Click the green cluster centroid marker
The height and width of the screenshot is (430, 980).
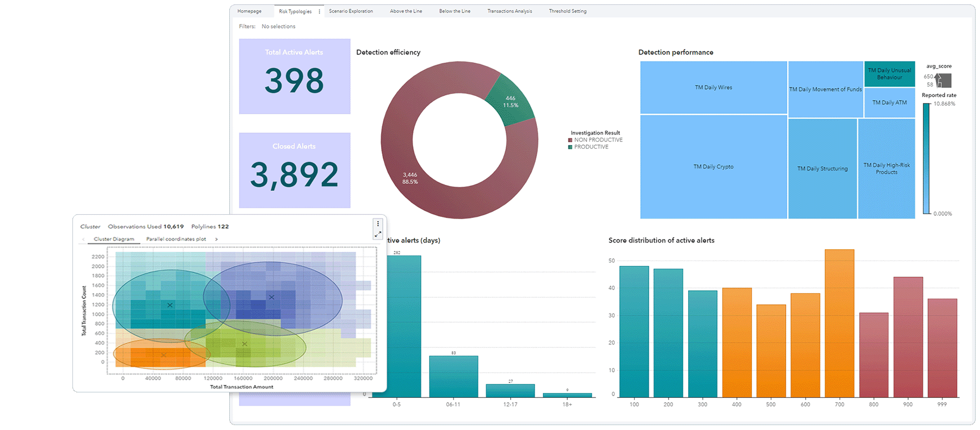tap(244, 344)
